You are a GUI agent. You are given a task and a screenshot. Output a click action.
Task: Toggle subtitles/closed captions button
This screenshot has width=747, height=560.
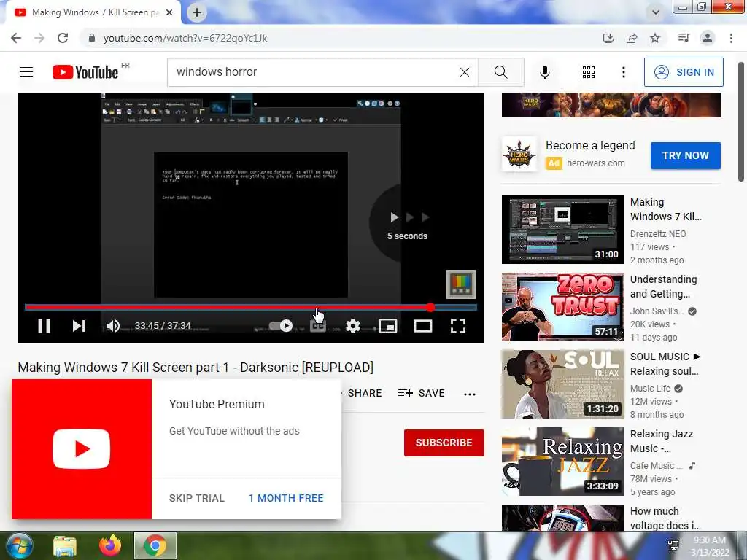318,326
